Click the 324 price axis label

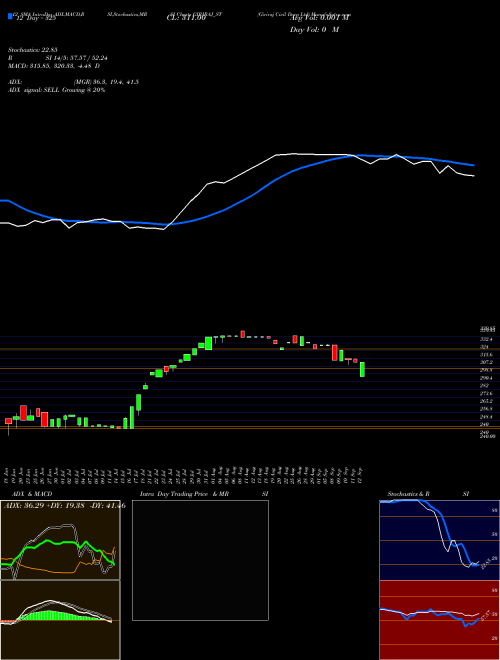[484, 346]
